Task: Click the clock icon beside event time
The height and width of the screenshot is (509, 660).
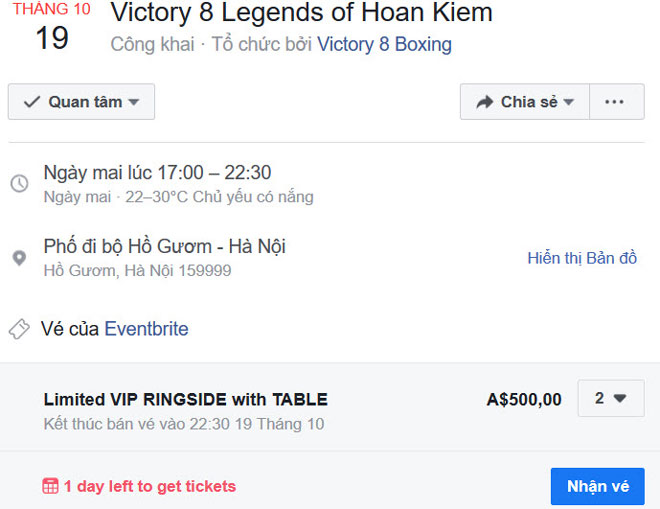Action: (x=19, y=184)
